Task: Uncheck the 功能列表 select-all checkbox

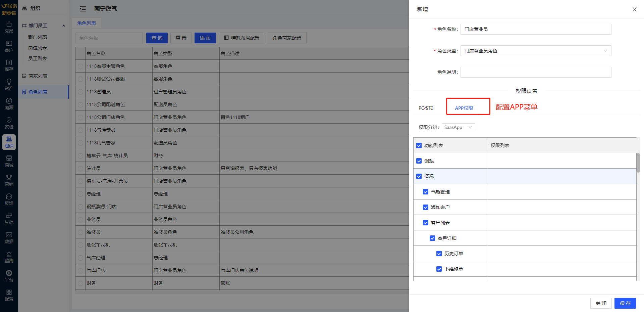Action: pyautogui.click(x=419, y=145)
